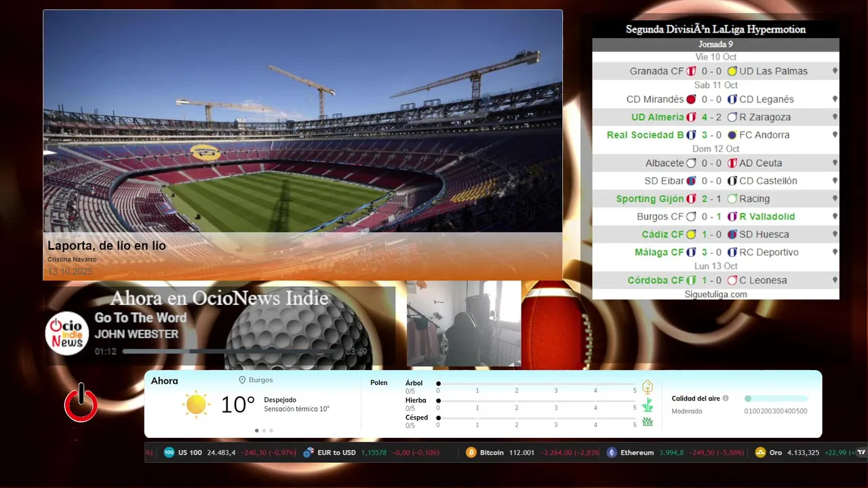Click the Bitcoin price 112.001
The image size is (868, 488).
[x=521, y=453]
